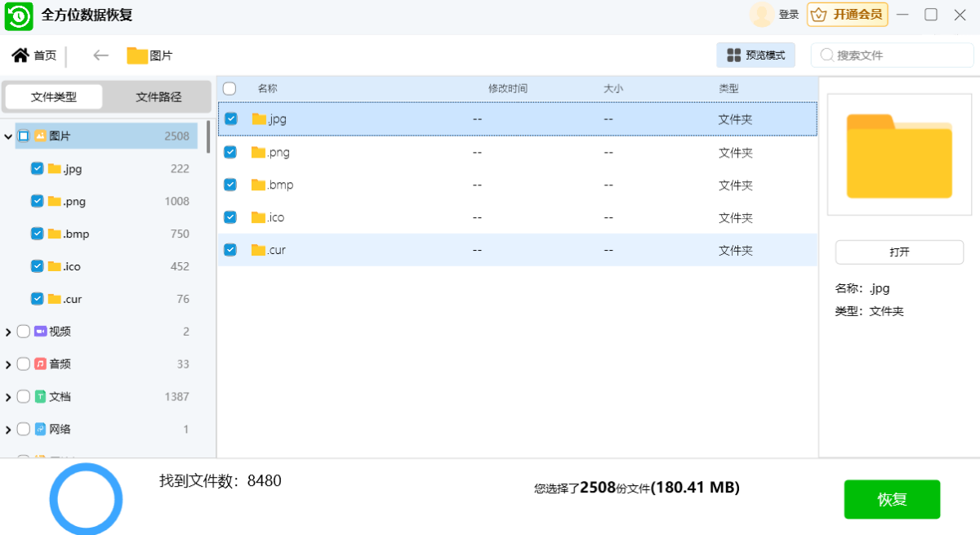Select the 文件类型 tab
980x535 pixels.
pyautogui.click(x=54, y=97)
